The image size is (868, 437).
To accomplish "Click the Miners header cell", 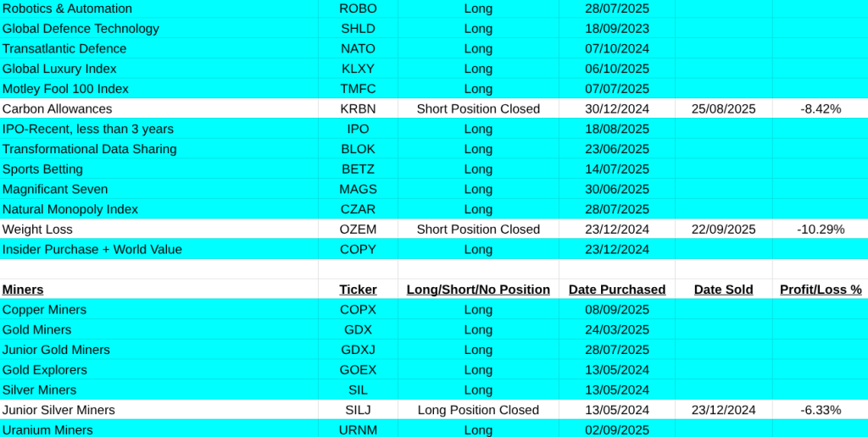I will [x=23, y=290].
